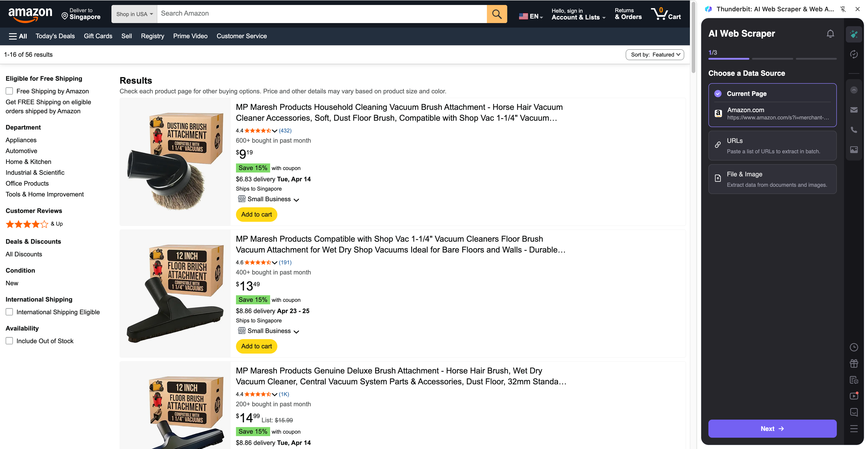Image resolution: width=868 pixels, height=449 pixels.
Task: Open the history clock icon in sidebar
Action: 854,347
